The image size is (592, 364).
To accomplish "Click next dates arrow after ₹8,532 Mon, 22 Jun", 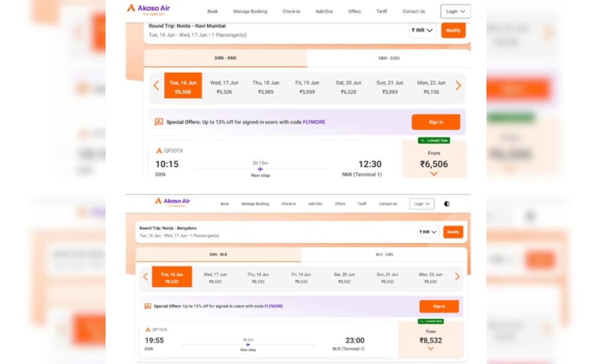I will pos(457,277).
